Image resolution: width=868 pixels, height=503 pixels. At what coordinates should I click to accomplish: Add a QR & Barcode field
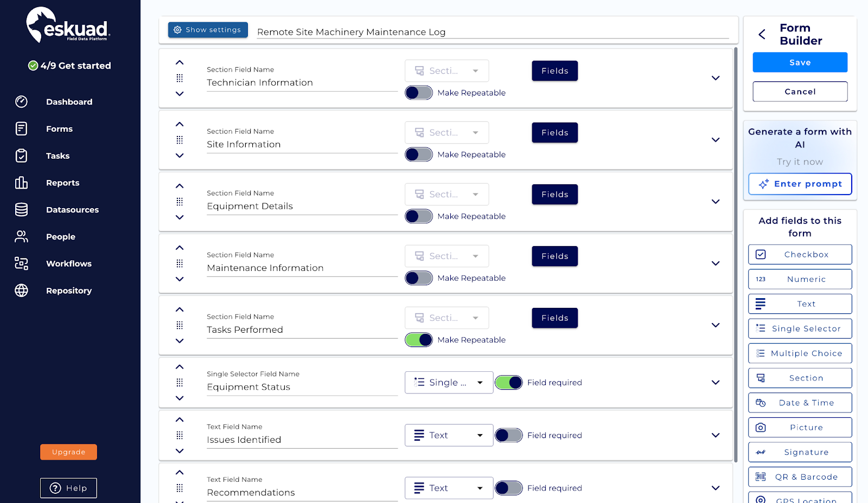tap(800, 477)
